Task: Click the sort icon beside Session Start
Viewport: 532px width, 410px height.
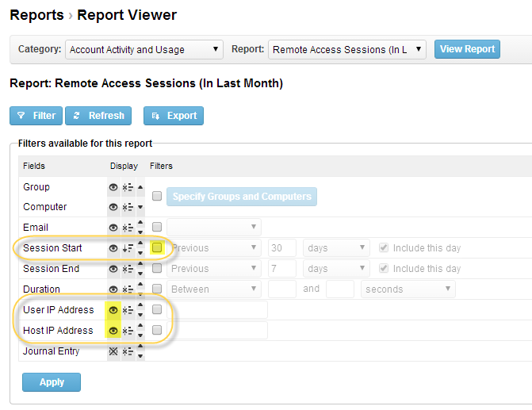Action: pyautogui.click(x=128, y=248)
